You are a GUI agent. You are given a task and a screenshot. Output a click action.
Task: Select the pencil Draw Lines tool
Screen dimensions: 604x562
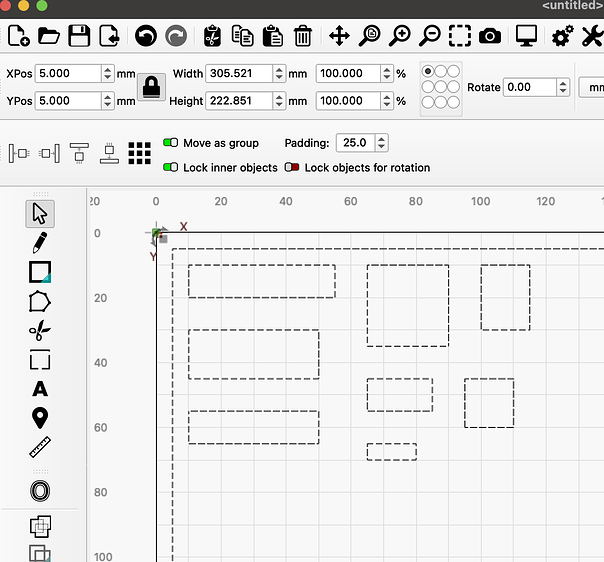[40, 243]
